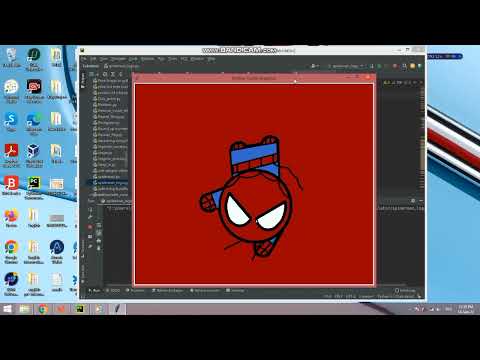
Task: Open the Help menu in PyCharm
Action: (x=211, y=59)
